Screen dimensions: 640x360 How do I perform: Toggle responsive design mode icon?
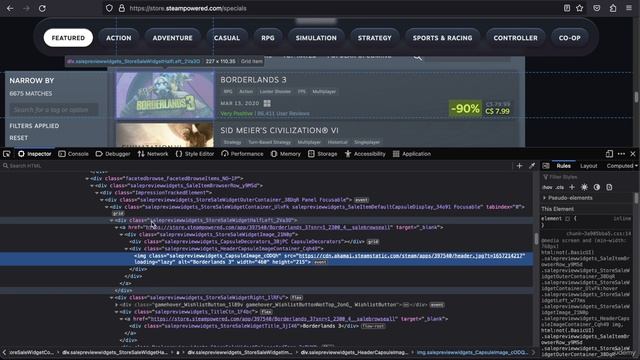click(x=609, y=154)
